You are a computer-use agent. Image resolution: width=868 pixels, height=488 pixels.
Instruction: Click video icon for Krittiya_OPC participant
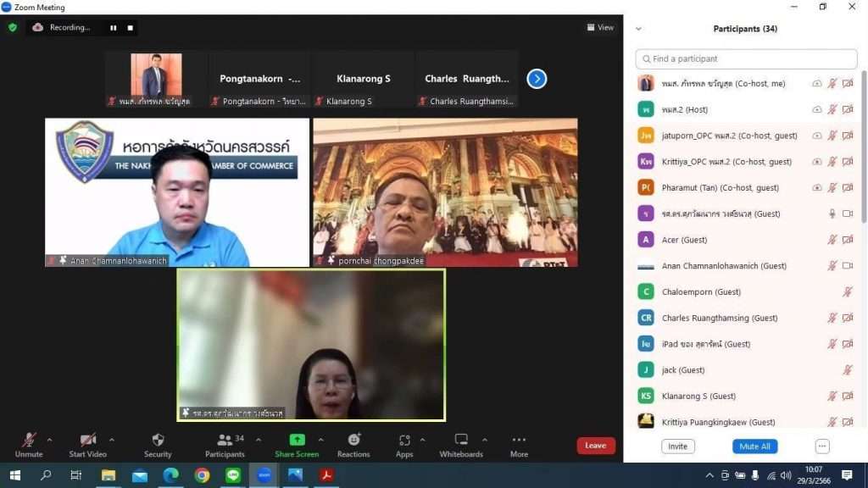[x=848, y=162]
